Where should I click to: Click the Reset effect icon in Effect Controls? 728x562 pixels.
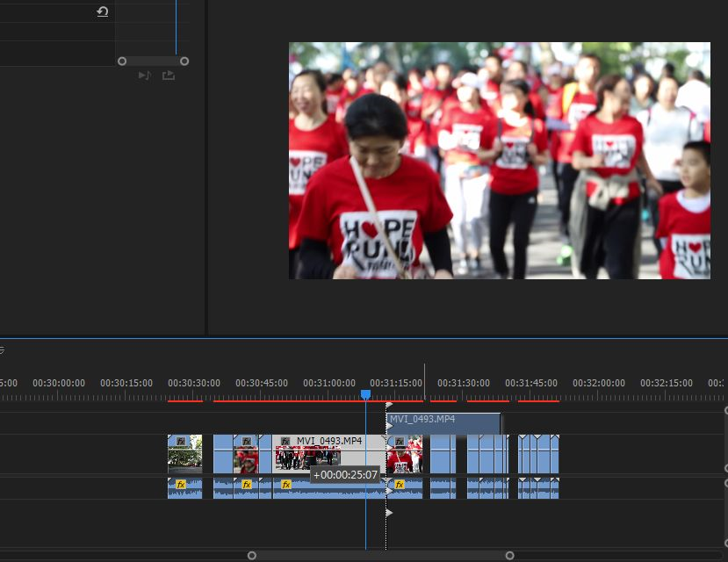click(x=103, y=11)
